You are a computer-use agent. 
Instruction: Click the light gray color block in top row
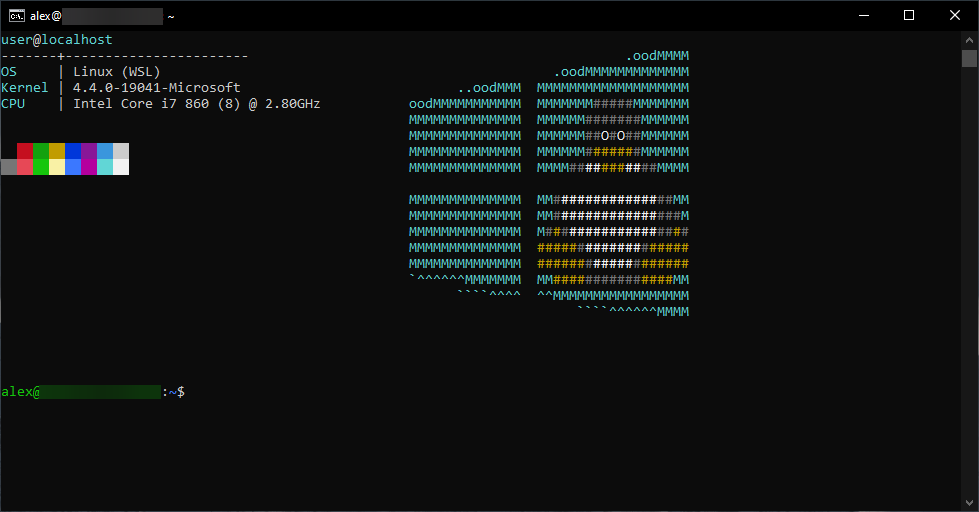point(121,150)
